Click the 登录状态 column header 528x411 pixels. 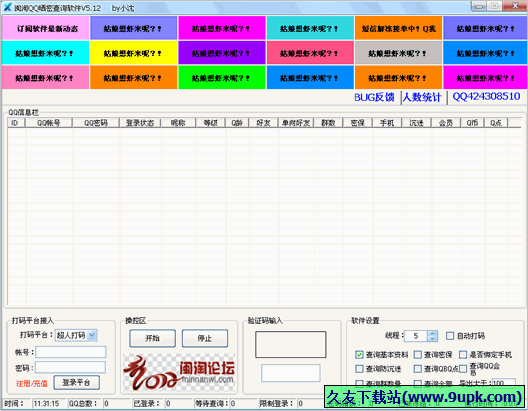[140, 123]
